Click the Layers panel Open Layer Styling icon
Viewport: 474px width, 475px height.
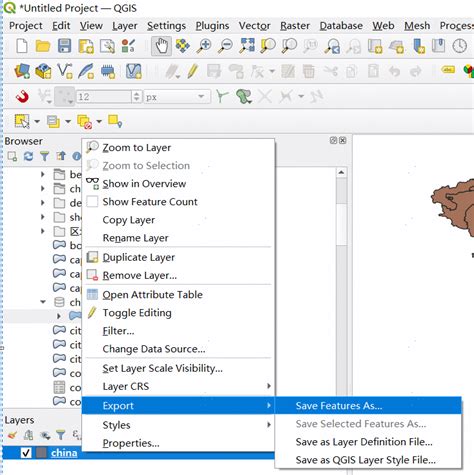pos(12,435)
